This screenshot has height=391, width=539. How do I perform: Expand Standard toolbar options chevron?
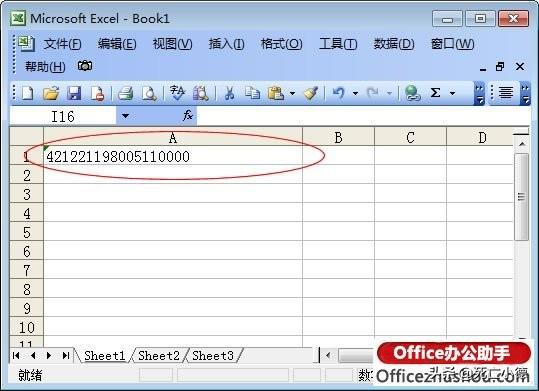(479, 93)
